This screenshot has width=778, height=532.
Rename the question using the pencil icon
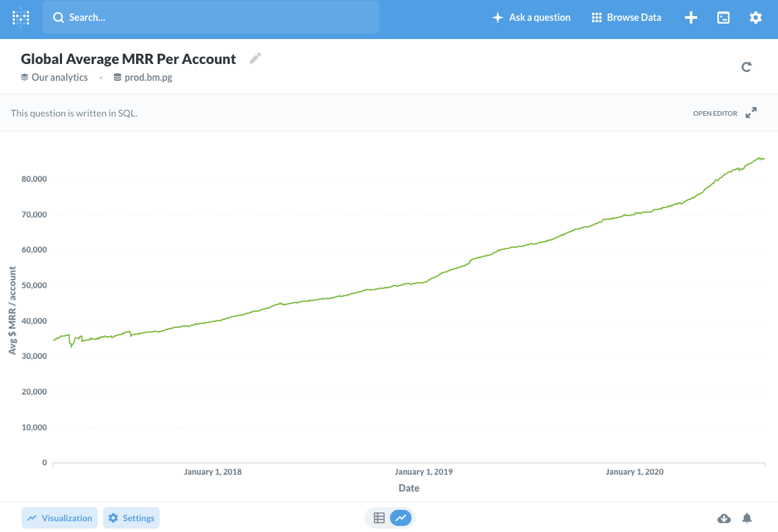pyautogui.click(x=255, y=58)
